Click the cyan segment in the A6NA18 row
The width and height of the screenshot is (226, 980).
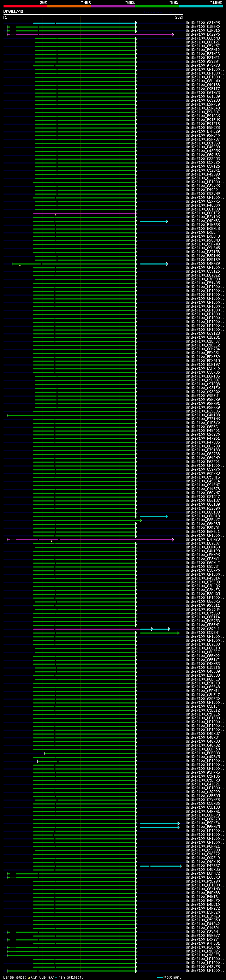click(154, 517)
